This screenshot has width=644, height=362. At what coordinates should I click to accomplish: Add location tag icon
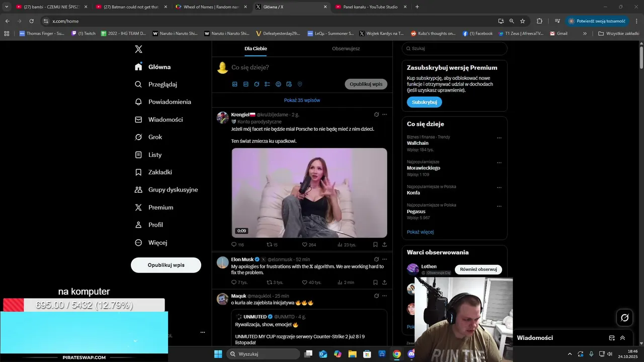300,84
